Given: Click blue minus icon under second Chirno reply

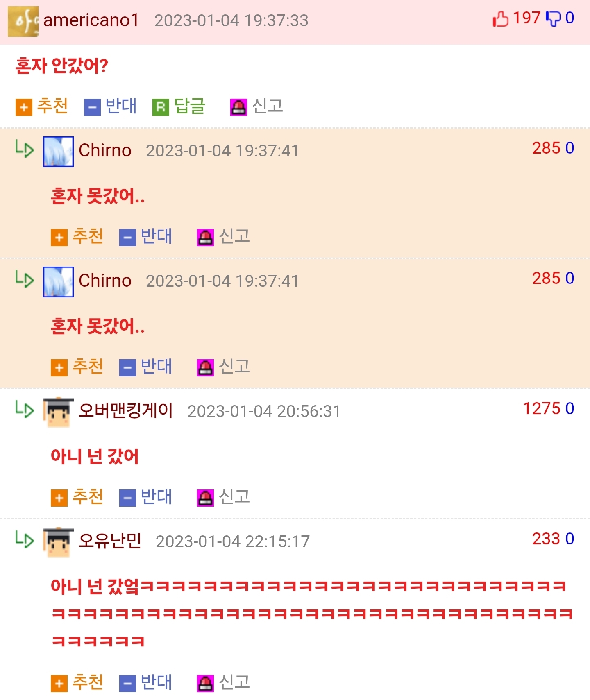Looking at the screenshot, I should (127, 368).
